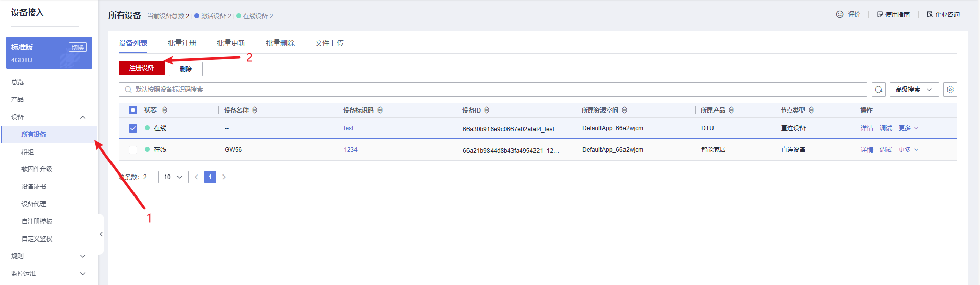The width and height of the screenshot is (980, 285).
Task: Open the 高级搜索 dropdown
Action: click(x=914, y=90)
